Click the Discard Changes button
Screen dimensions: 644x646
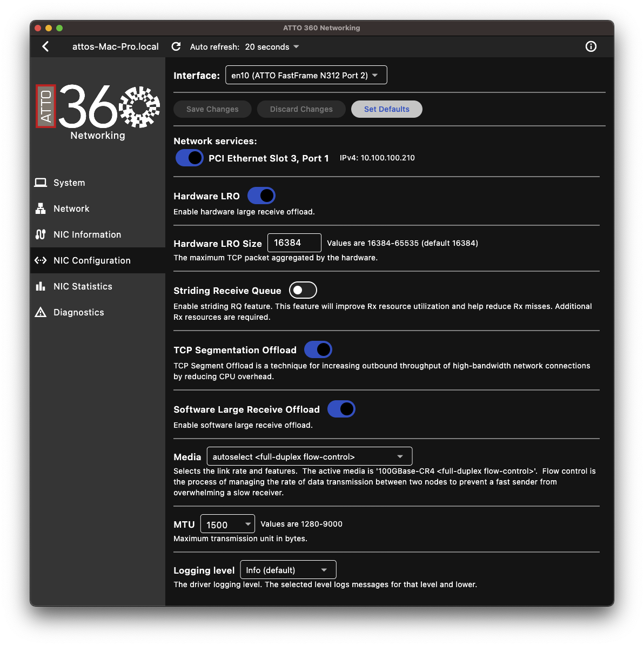301,109
